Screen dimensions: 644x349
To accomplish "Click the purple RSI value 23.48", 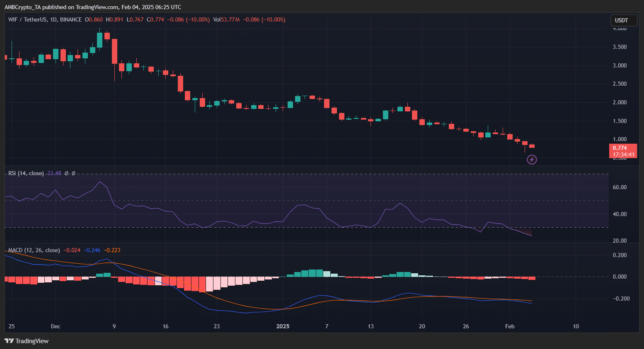I will (54, 173).
